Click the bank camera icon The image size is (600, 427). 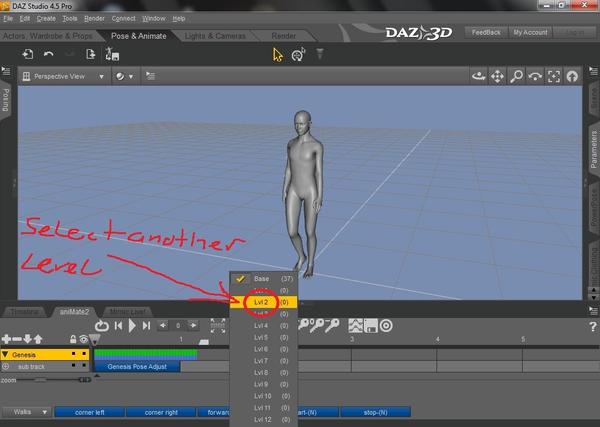(535, 77)
